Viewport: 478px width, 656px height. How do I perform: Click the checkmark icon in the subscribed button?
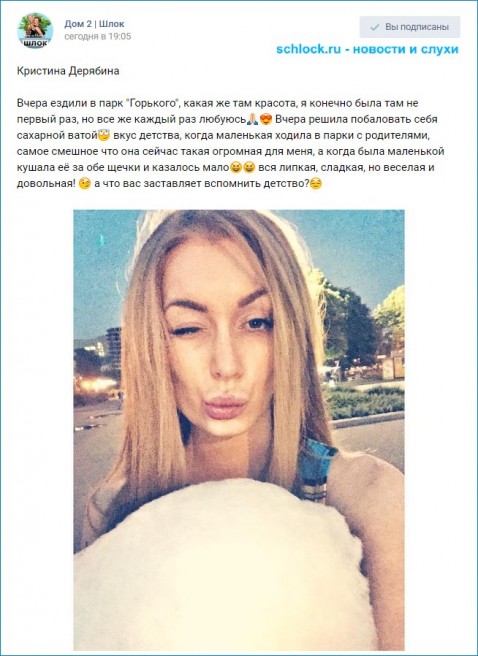point(375,27)
